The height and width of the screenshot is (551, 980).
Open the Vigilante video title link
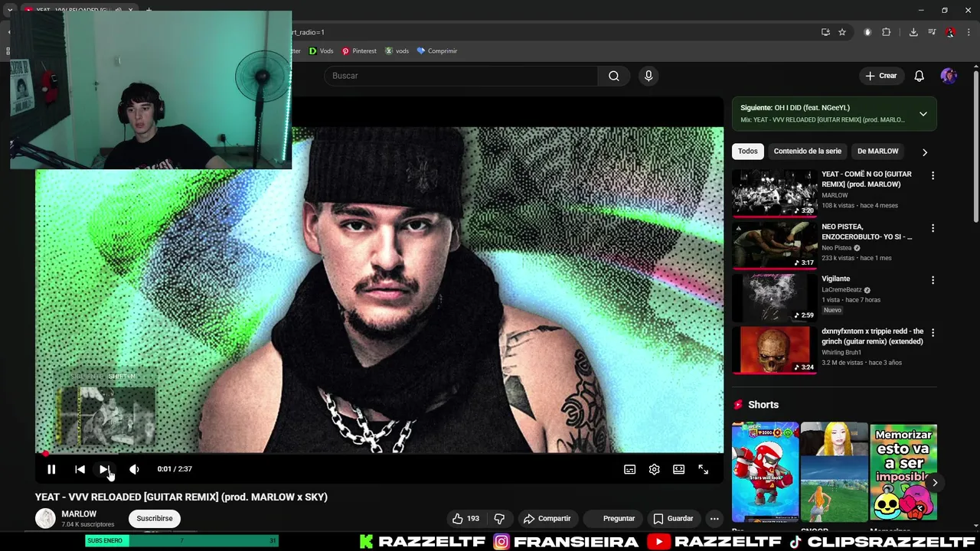click(x=835, y=279)
